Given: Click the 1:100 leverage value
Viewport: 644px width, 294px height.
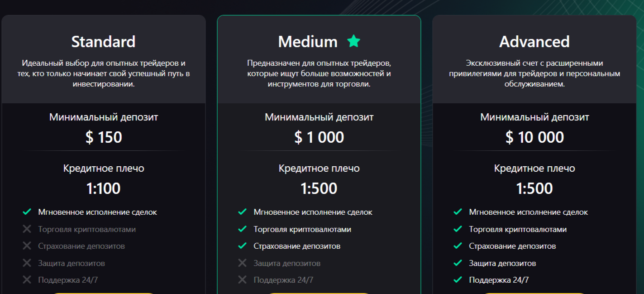Looking at the screenshot, I should [x=104, y=188].
